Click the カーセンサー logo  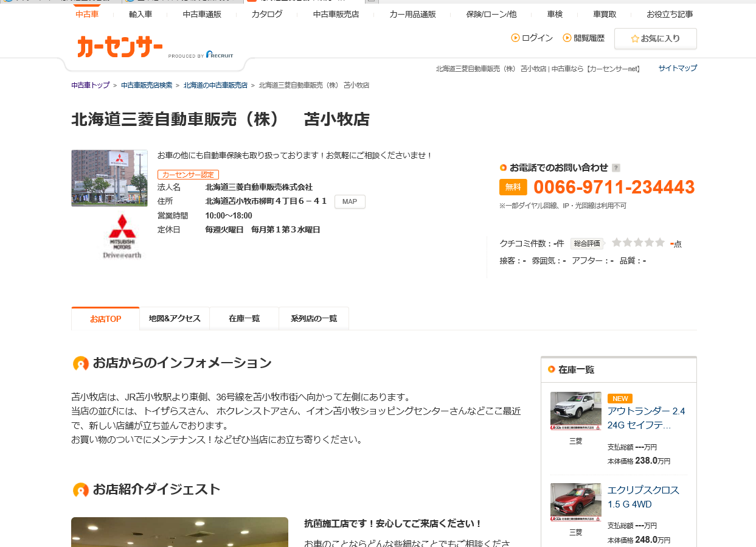120,47
